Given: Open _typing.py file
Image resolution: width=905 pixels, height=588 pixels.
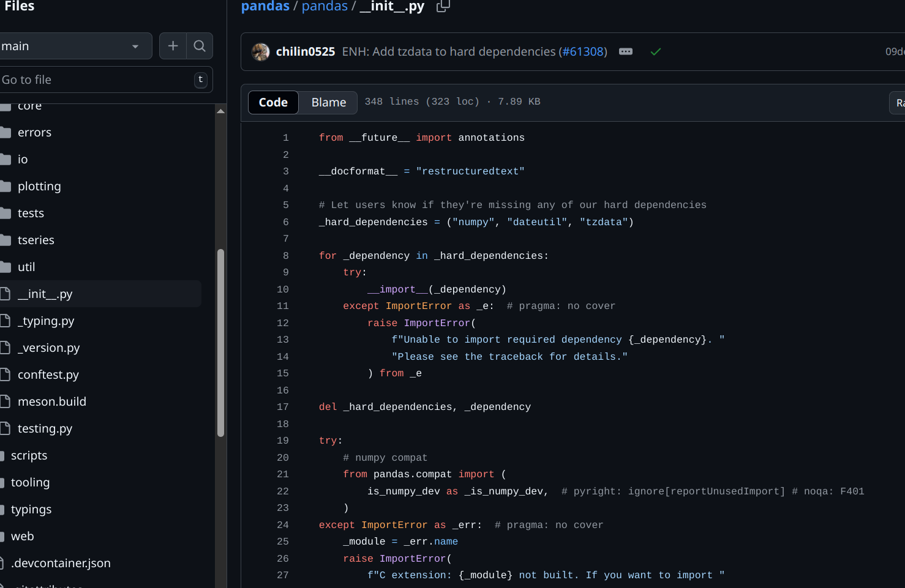Looking at the screenshot, I should (x=46, y=321).
